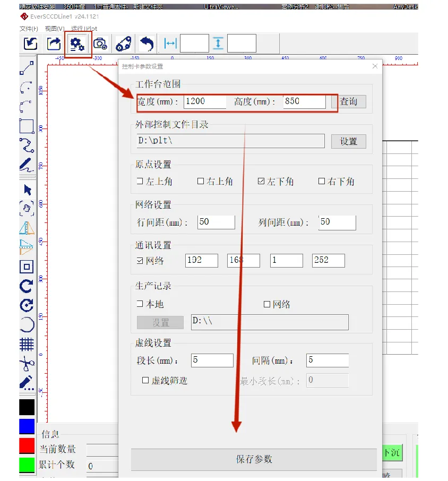This screenshot has height=481, width=448.
Task: Open the 视图(V) menu
Action: [x=55, y=29]
